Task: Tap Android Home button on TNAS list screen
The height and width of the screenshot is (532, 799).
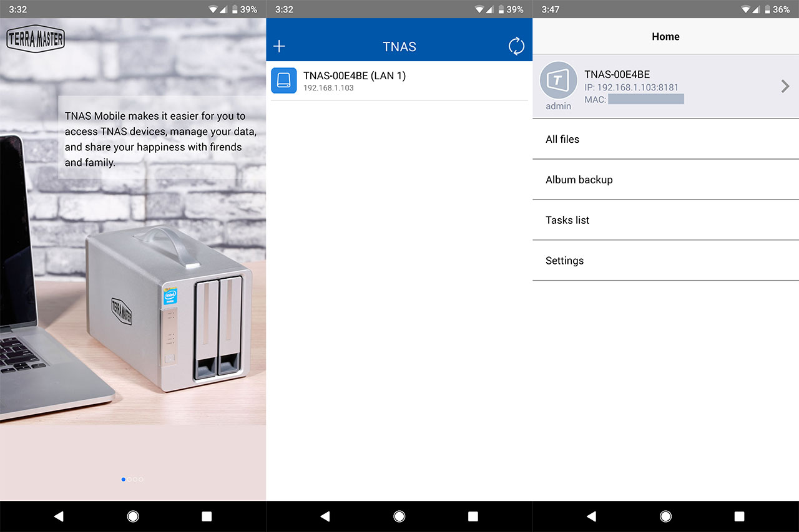Action: [x=399, y=516]
